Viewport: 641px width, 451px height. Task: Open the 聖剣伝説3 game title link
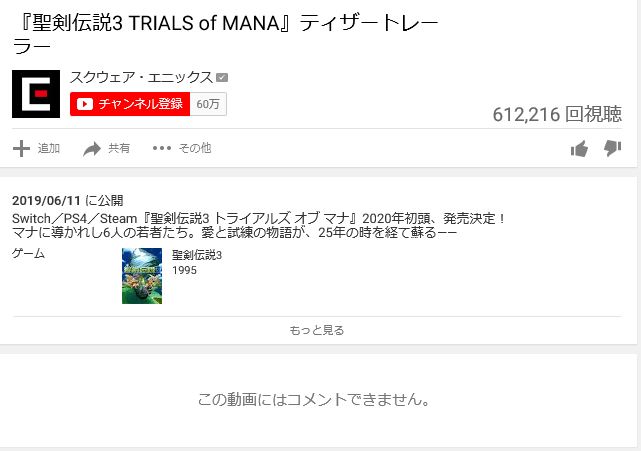(197, 255)
